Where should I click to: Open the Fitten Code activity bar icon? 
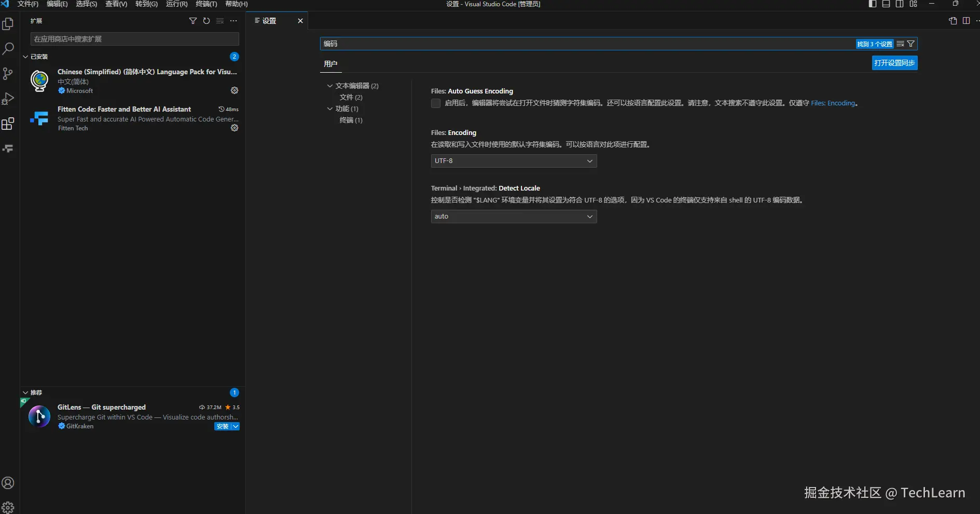(x=8, y=148)
